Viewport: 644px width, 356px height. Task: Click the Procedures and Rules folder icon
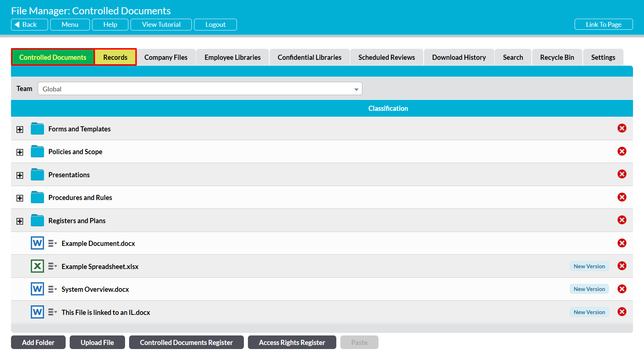point(37,197)
